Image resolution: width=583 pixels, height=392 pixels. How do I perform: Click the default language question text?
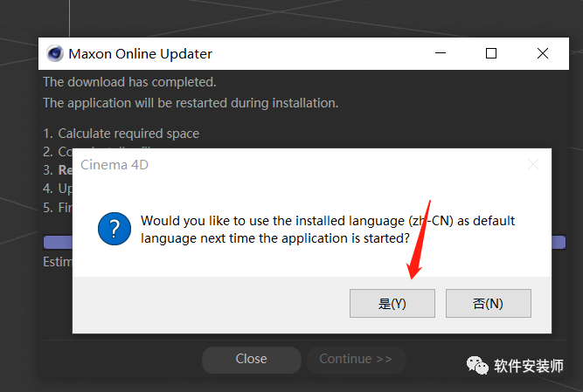click(x=328, y=230)
